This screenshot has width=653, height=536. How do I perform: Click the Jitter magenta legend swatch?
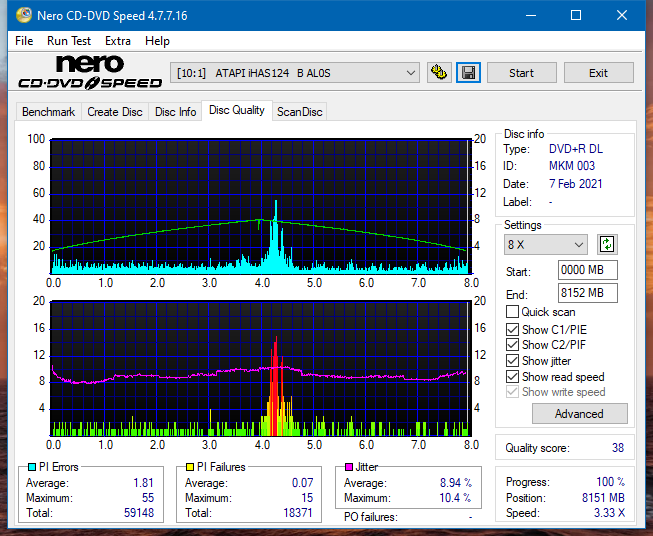(x=349, y=467)
